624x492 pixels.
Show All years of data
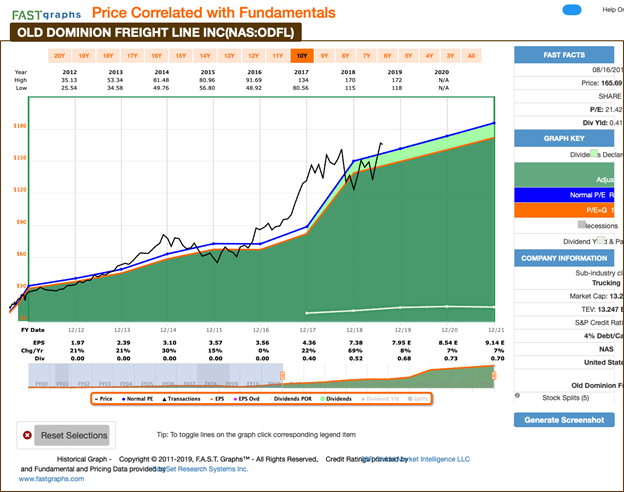coord(472,56)
